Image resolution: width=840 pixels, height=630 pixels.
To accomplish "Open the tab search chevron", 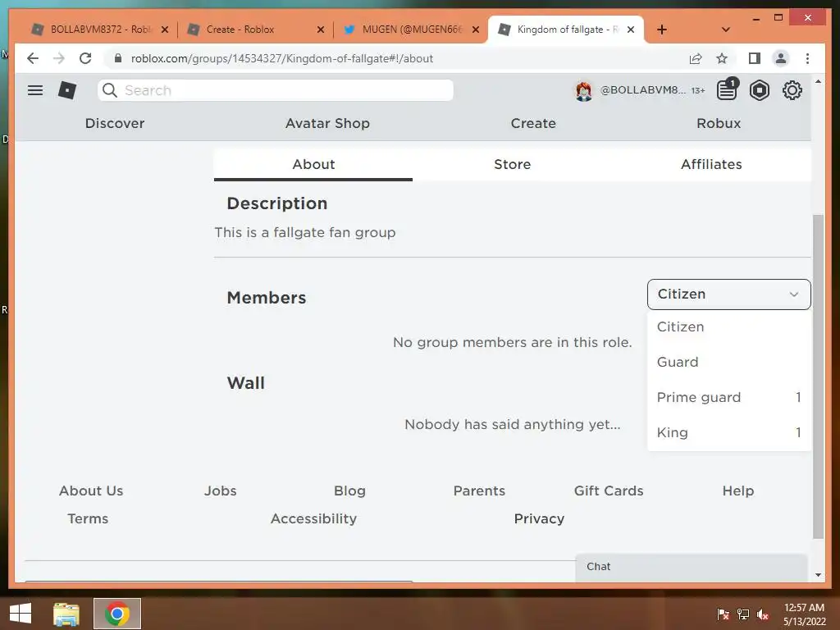I will 725,30.
